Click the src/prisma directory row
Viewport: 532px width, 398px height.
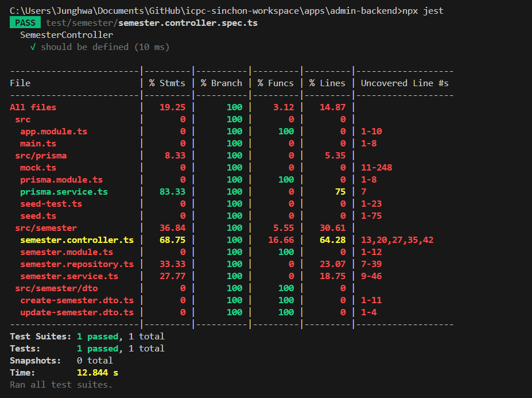(41, 156)
